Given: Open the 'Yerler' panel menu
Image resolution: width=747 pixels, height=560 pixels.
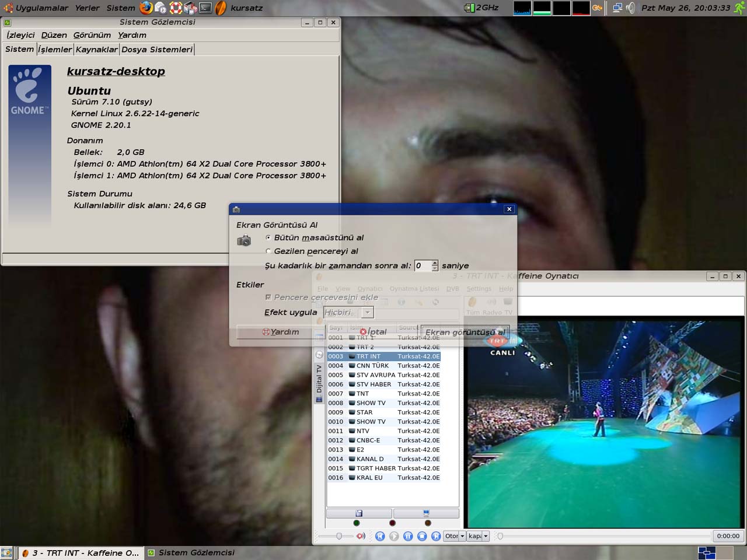Looking at the screenshot, I should tap(87, 8).
